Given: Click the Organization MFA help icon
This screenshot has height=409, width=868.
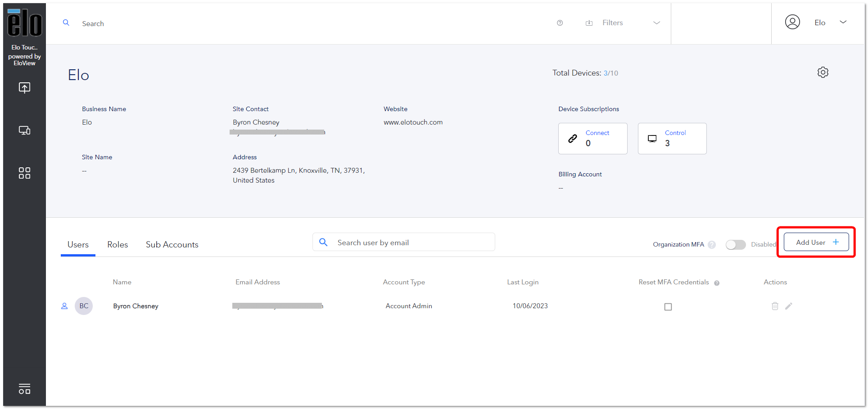Looking at the screenshot, I should 712,245.
